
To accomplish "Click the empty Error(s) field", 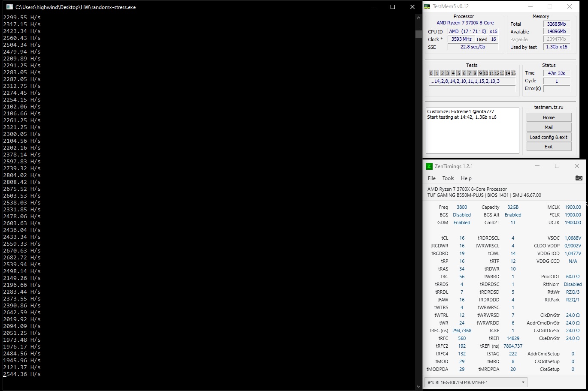I will pos(557,89).
